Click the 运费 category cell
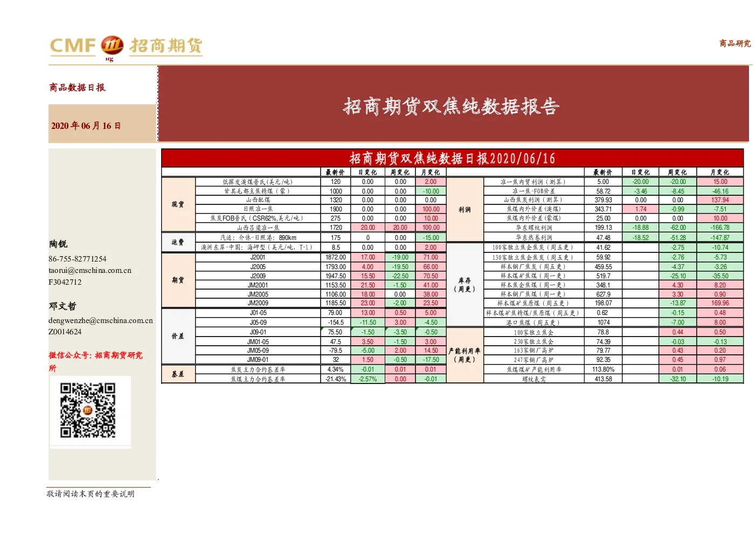The height and width of the screenshot is (535, 756). (x=178, y=242)
